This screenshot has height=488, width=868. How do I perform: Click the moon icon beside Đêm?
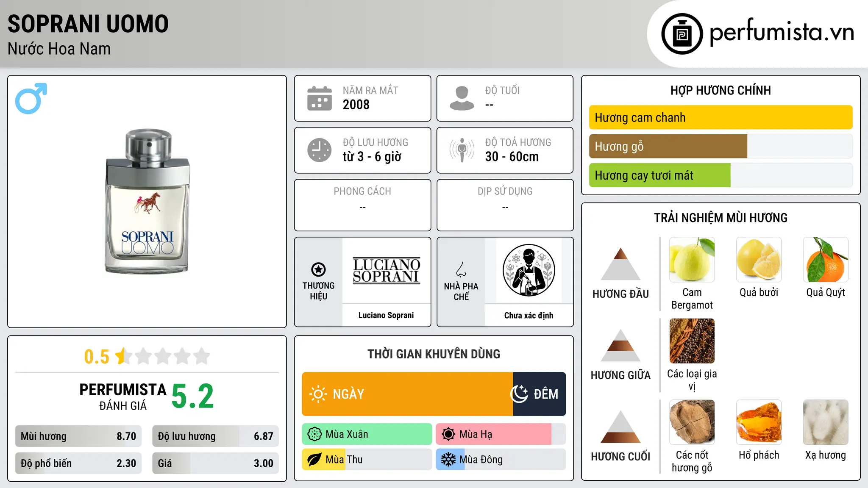click(x=519, y=394)
